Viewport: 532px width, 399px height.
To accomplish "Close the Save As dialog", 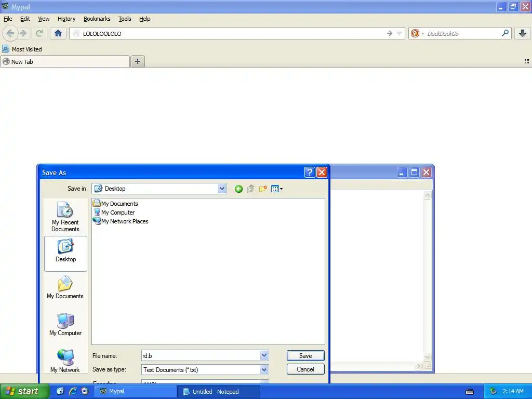I will pyautogui.click(x=322, y=172).
